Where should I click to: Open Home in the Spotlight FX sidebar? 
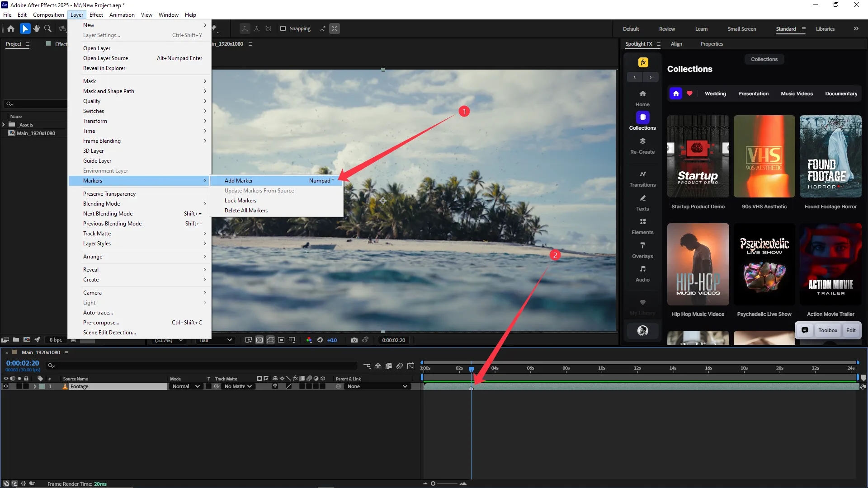coord(642,98)
